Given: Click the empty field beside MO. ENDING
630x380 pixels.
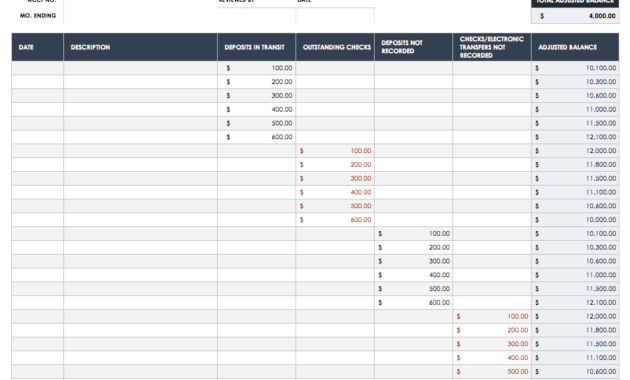Looking at the screenshot, I should pyautogui.click(x=140, y=16).
